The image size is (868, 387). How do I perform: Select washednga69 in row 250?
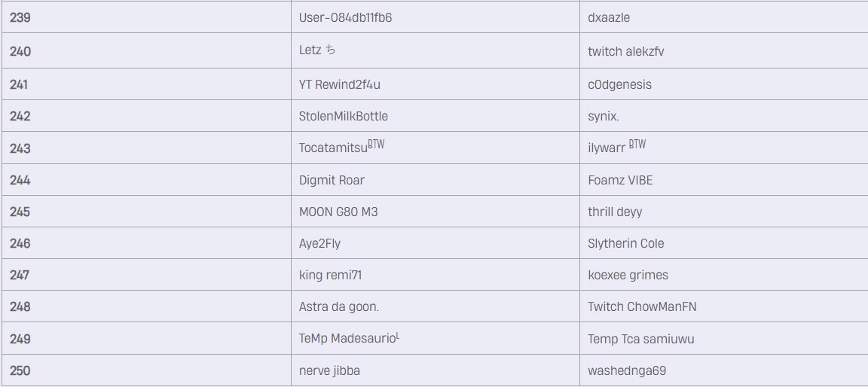[627, 370]
